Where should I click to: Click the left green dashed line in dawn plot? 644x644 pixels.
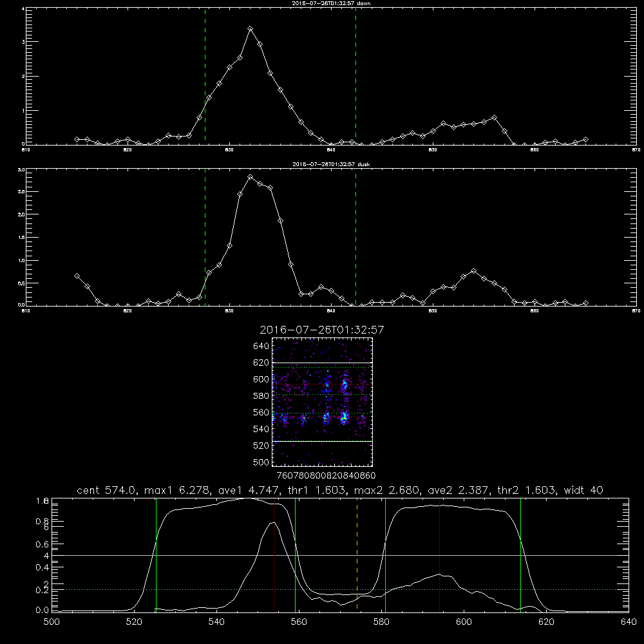click(x=205, y=77)
